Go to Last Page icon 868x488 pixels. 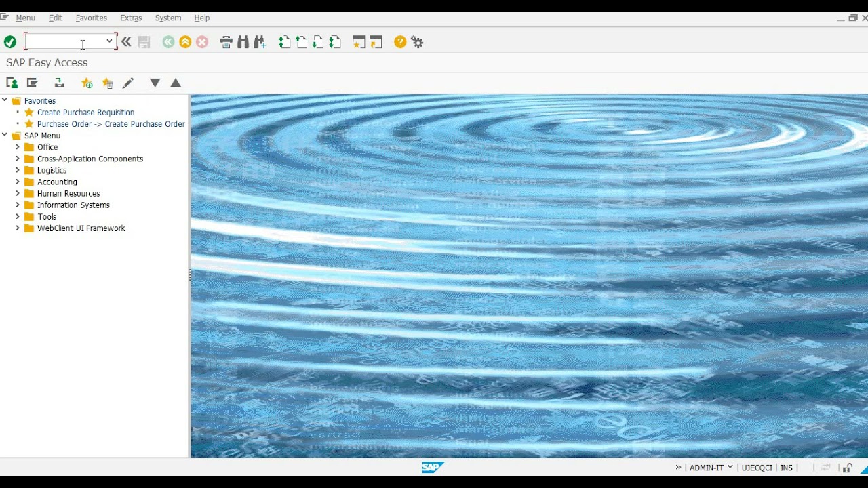334,42
